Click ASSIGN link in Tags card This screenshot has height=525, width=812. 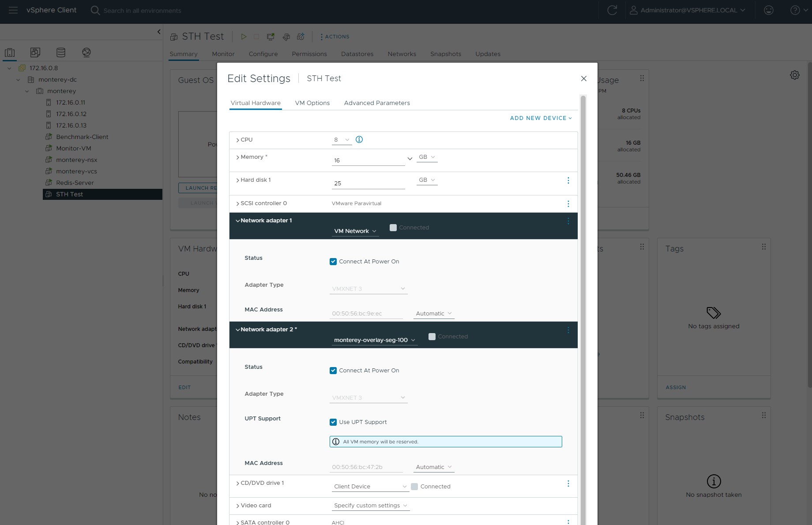[x=676, y=387]
